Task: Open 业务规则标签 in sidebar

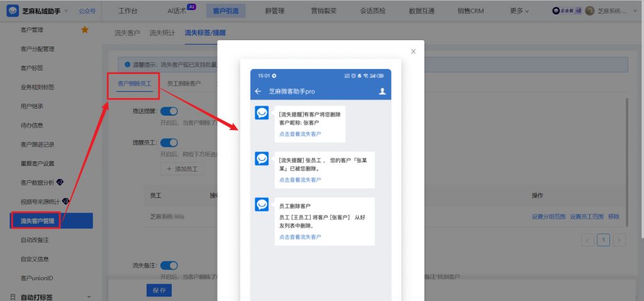Action: pos(37,87)
